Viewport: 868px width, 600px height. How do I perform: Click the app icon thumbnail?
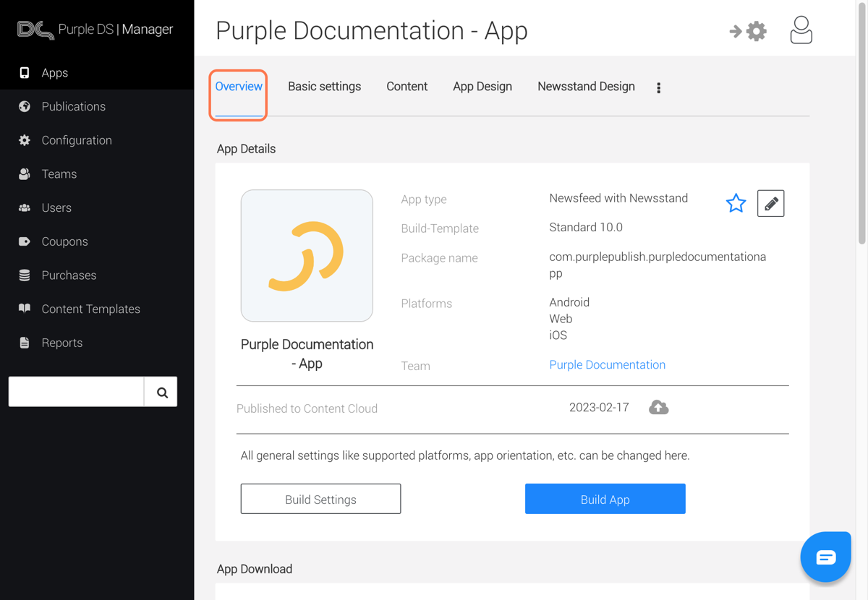(307, 256)
